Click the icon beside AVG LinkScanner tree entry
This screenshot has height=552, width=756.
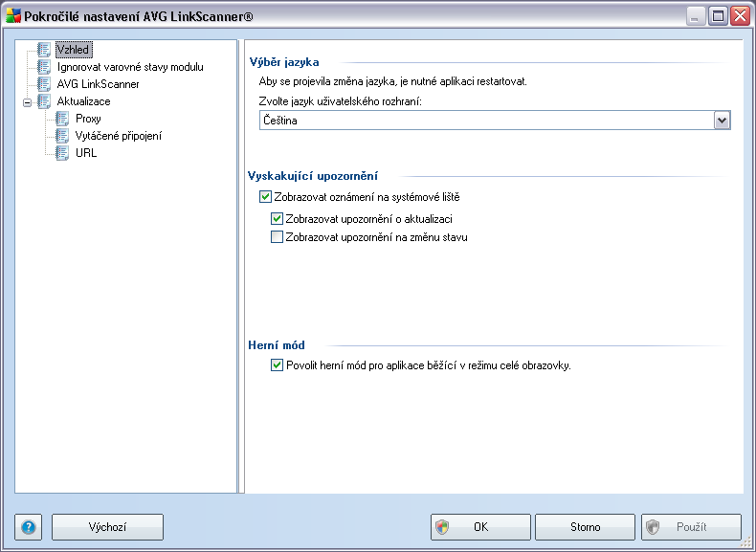tap(44, 84)
